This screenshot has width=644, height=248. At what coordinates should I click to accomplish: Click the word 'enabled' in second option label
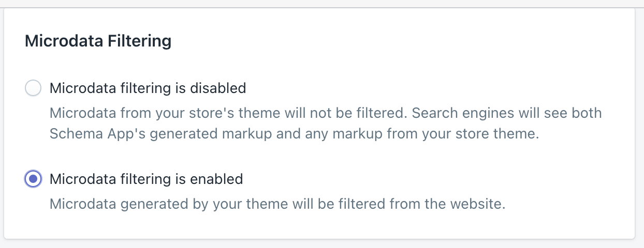216,179
